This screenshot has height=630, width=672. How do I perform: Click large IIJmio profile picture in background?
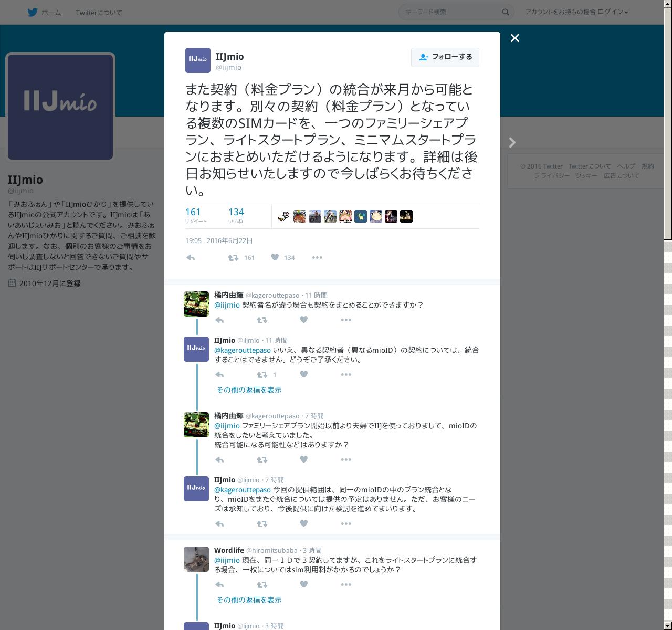pyautogui.click(x=60, y=107)
